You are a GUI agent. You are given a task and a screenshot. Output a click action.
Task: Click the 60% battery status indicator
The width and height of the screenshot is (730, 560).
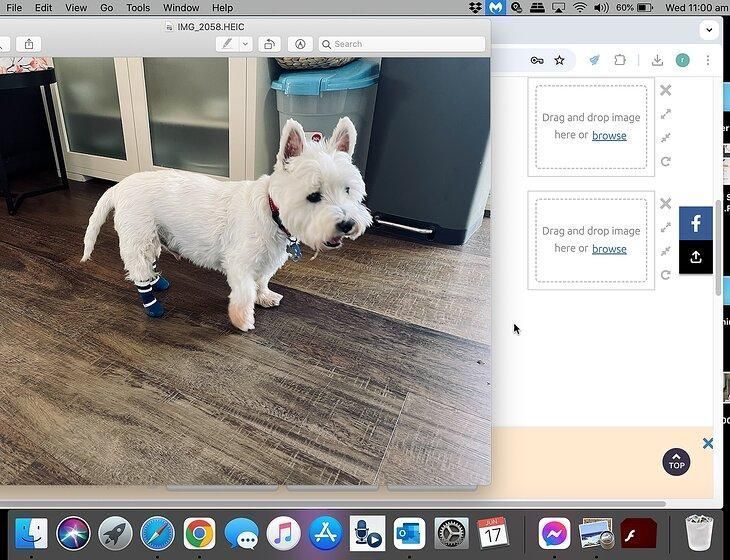(x=634, y=7)
